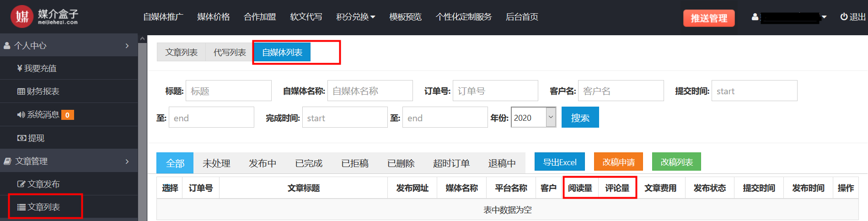Open 自媒体推广 in top navigation
Viewport: 868px width, 221px height.
pyautogui.click(x=163, y=17)
